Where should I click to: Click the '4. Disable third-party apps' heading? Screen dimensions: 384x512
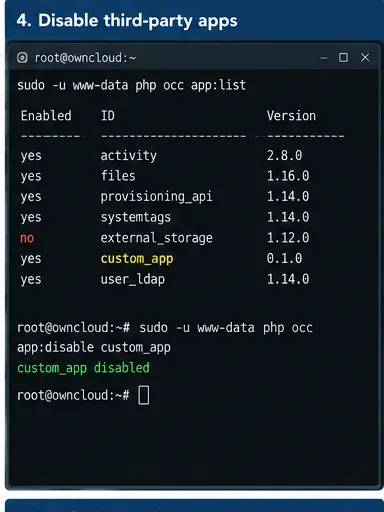point(127,21)
